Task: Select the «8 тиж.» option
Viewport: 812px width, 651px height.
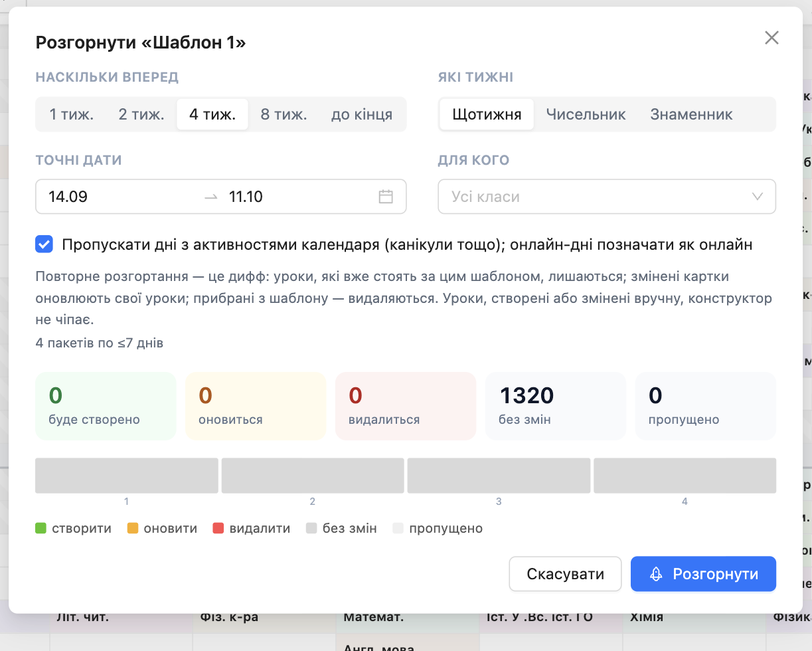Action: click(284, 114)
